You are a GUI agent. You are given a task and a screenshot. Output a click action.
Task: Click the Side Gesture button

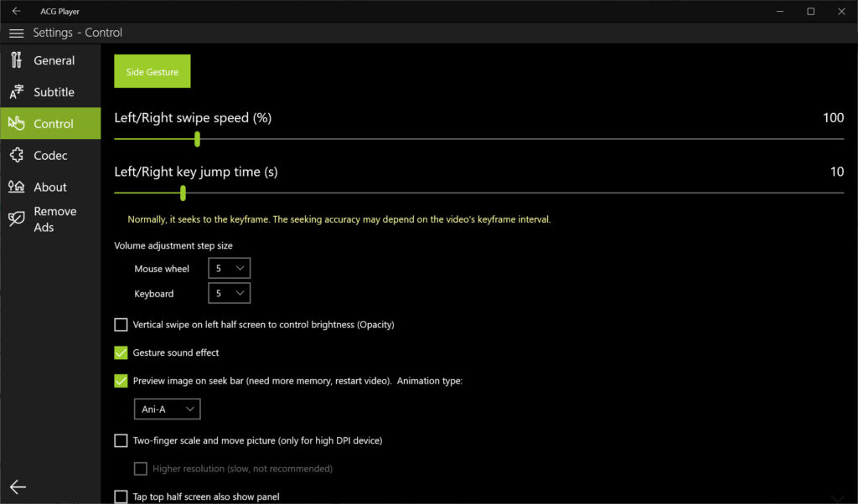(x=152, y=71)
